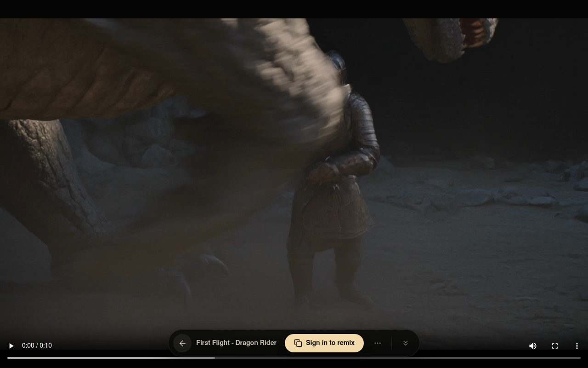This screenshot has height=368, width=588.
Task: Mute the video using the speaker icon
Action: 533,345
